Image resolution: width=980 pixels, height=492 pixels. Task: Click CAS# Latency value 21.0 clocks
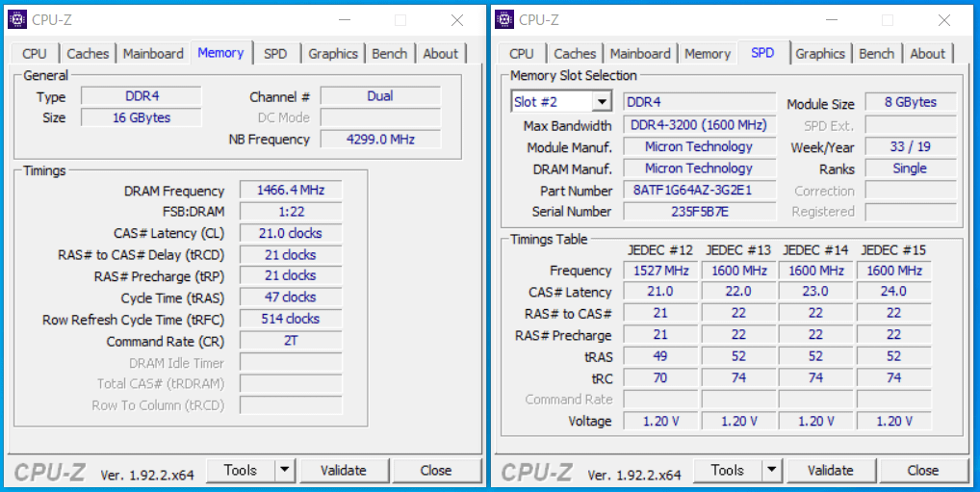291,233
